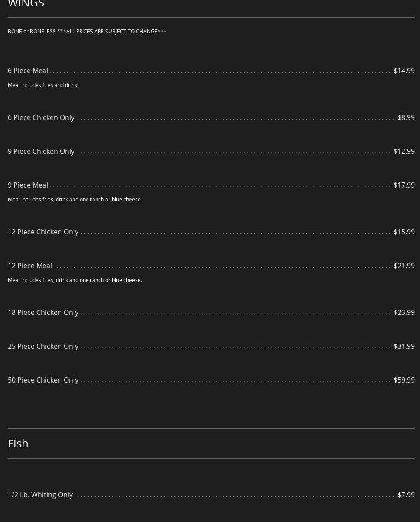Viewport: 420px width, 522px height.
Task: Select the $21.99 price
Action: pos(404,266)
